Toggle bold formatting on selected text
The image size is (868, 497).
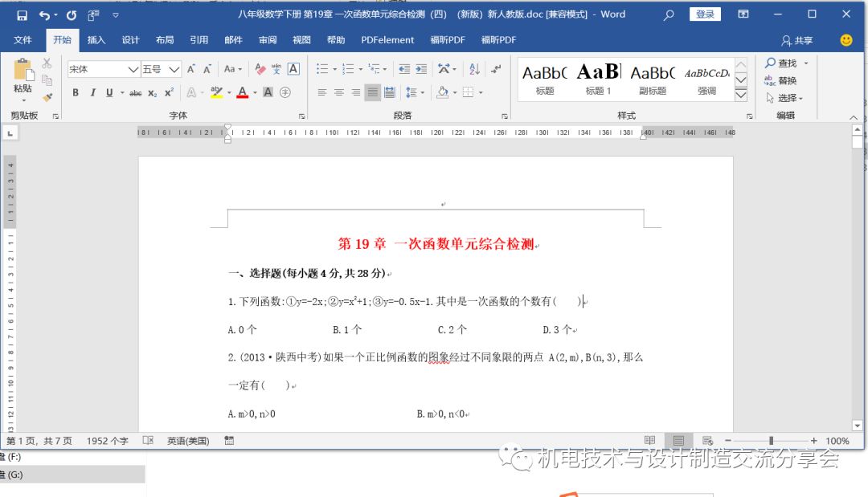[x=76, y=93]
